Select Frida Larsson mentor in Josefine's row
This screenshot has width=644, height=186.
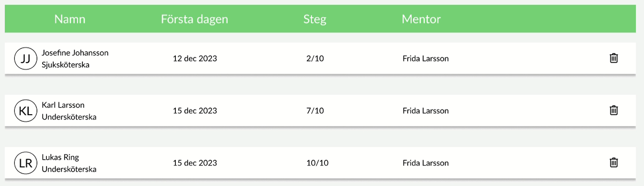click(x=425, y=59)
